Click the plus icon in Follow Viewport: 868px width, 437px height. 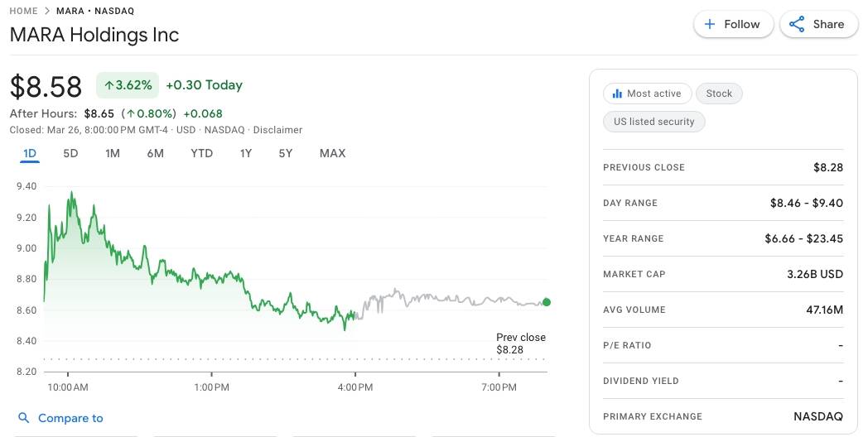click(x=709, y=24)
